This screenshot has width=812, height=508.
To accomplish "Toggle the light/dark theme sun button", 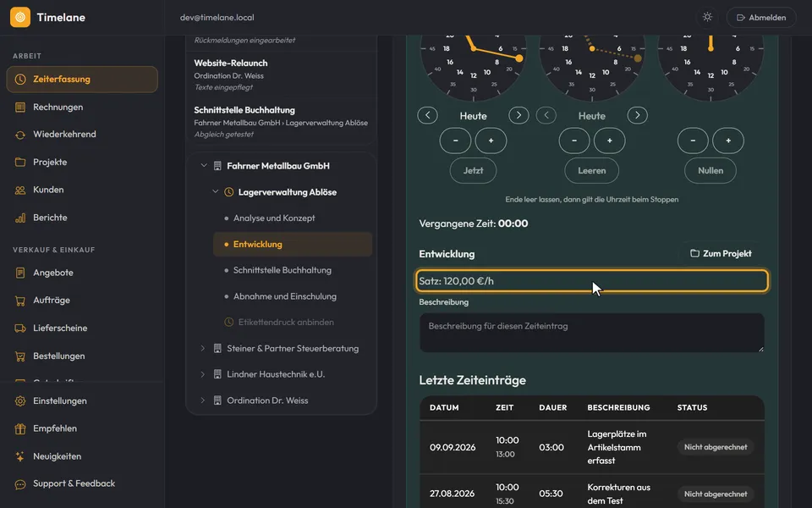I will coord(707,17).
